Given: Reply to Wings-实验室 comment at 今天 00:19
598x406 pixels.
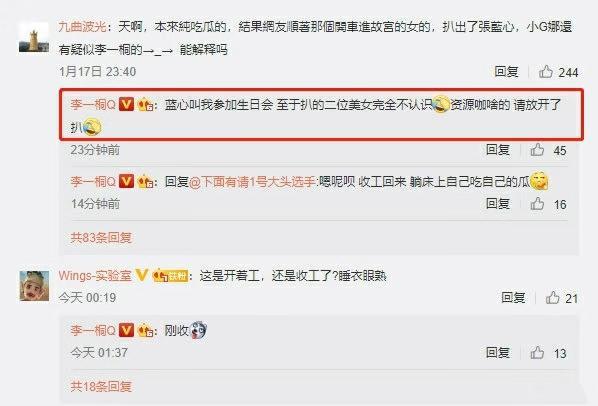Looking at the screenshot, I should 513,297.
